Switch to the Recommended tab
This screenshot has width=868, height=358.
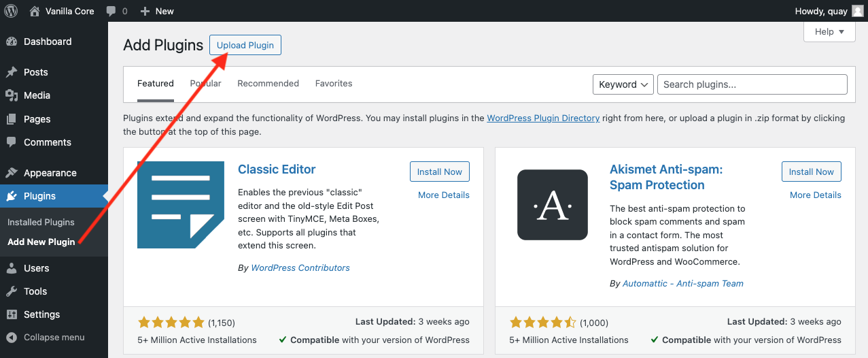(268, 83)
